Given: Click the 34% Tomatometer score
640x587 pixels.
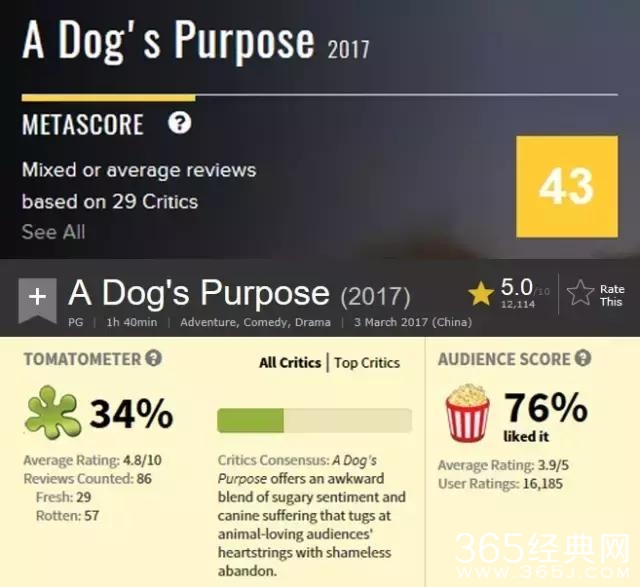Looking at the screenshot, I should pos(131,413).
